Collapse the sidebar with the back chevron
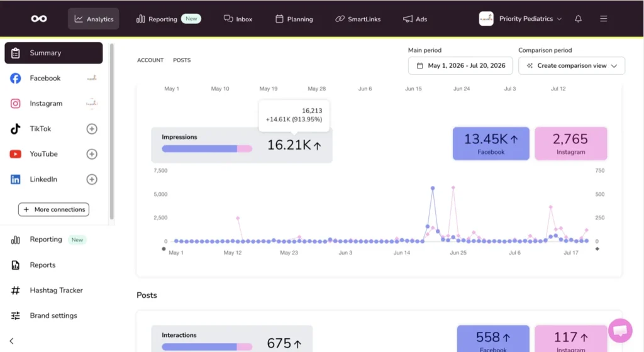This screenshot has height=352, width=644. (11, 341)
